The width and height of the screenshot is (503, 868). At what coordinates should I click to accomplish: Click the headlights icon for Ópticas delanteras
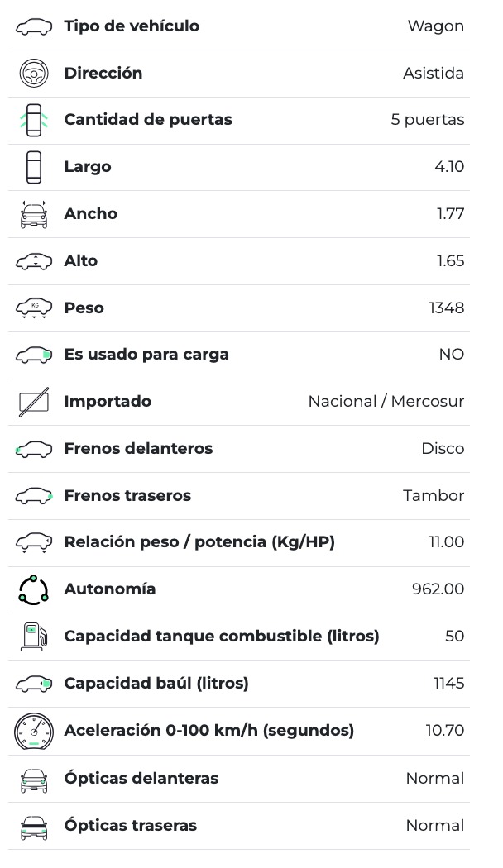point(34,779)
